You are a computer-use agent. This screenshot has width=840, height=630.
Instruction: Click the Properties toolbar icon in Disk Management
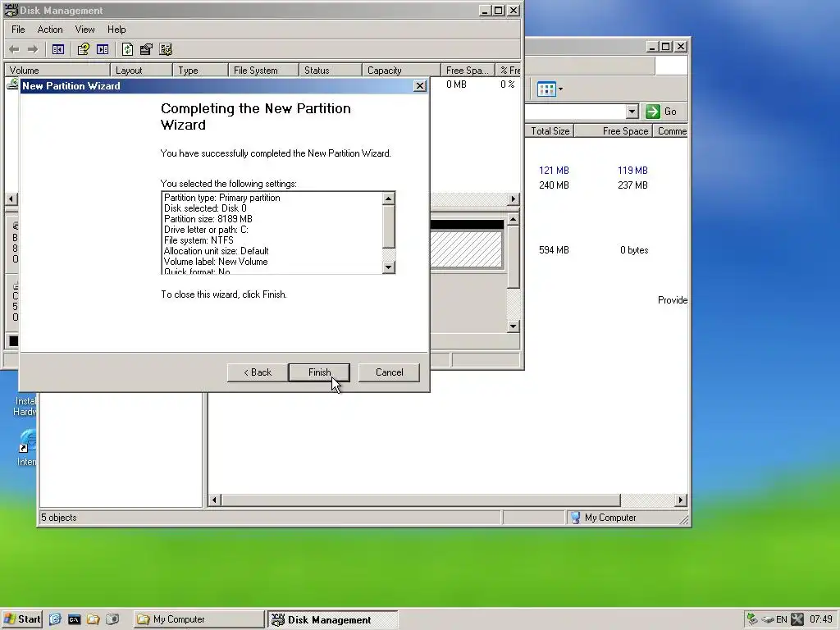point(146,49)
